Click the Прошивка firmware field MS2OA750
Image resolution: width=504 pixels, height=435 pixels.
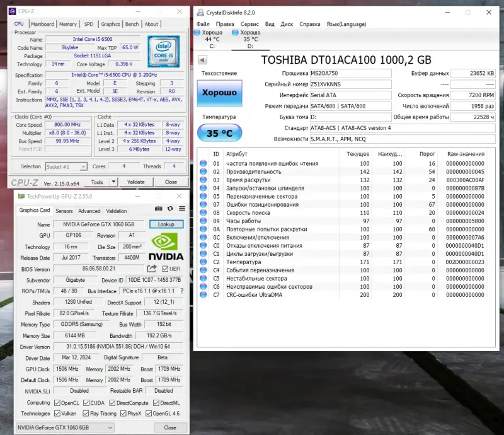click(x=350, y=73)
